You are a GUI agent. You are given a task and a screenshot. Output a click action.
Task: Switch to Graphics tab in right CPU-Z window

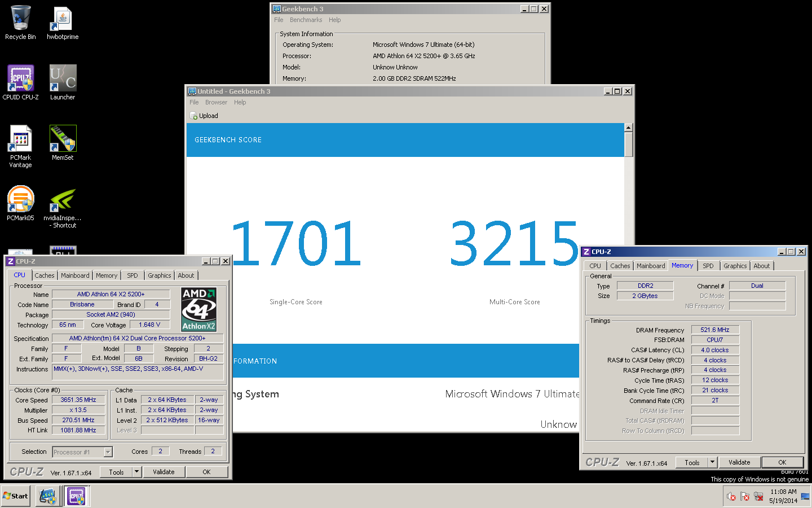(735, 266)
